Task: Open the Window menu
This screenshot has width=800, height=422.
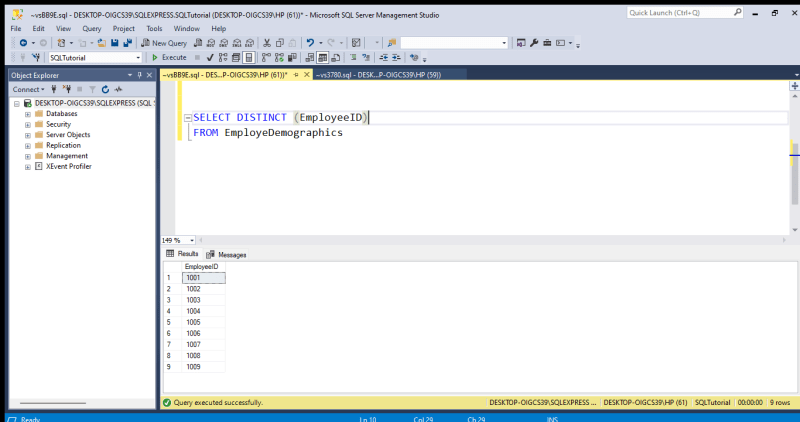Action: coord(187,29)
